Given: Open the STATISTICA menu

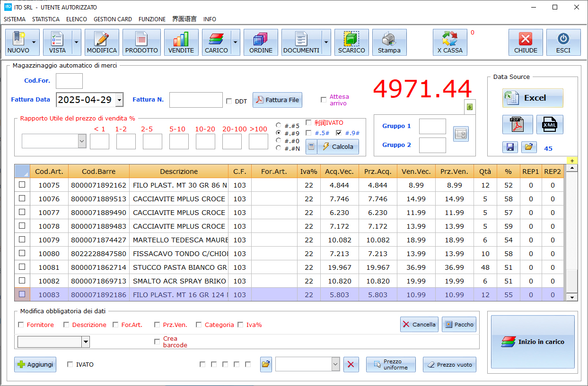Looking at the screenshot, I should click(46, 19).
